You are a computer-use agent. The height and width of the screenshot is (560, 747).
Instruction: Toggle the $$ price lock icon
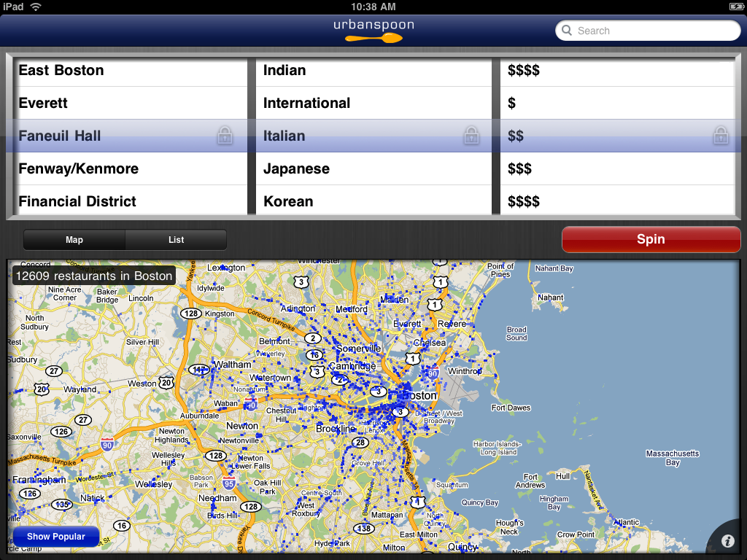[x=720, y=136]
